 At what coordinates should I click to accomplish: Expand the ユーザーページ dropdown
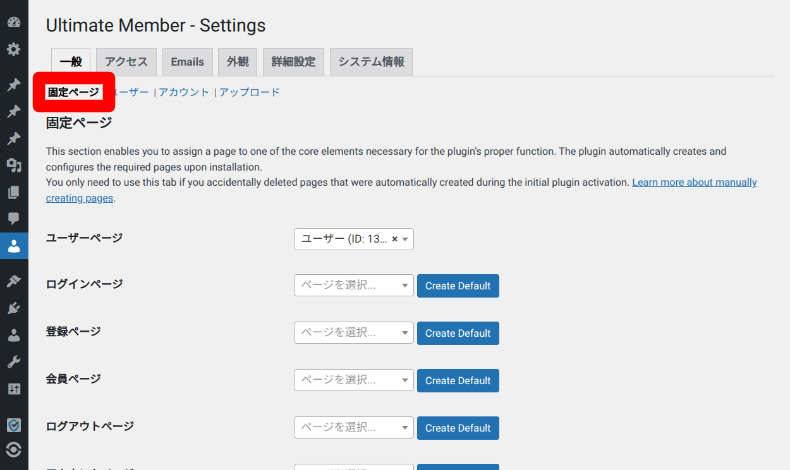click(x=405, y=239)
